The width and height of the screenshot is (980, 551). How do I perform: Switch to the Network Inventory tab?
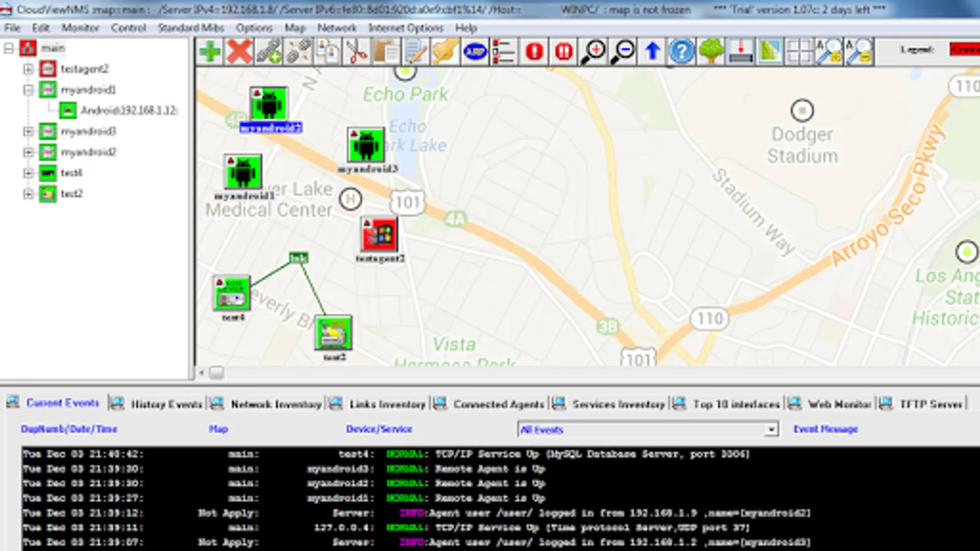tap(276, 404)
